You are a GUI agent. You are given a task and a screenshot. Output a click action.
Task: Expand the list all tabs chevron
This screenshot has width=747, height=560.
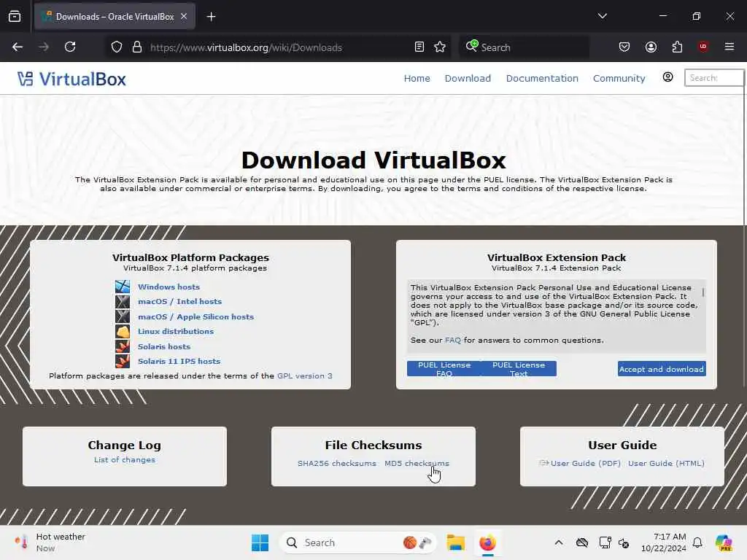tap(602, 16)
